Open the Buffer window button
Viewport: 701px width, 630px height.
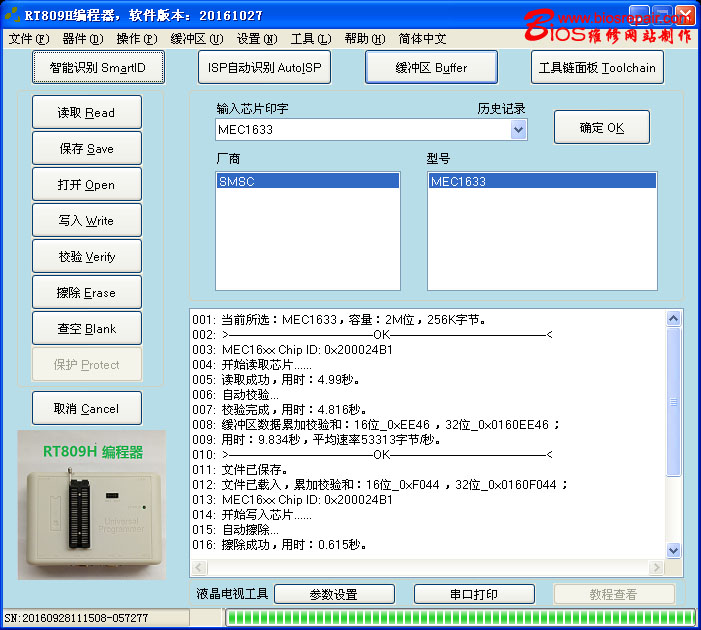431,68
